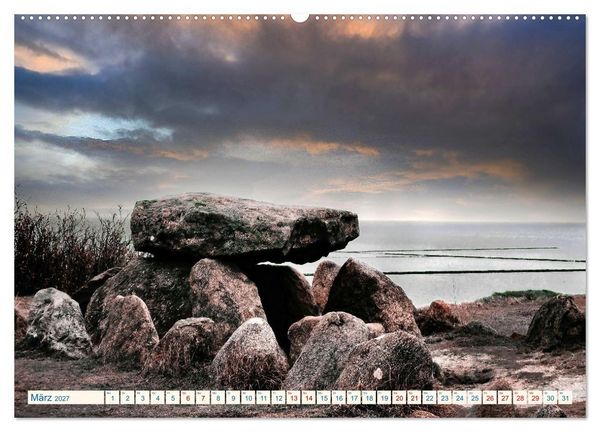Select day 16 in the calendar strip
Viewport: 600px width, 432px height.
pos(339,397)
